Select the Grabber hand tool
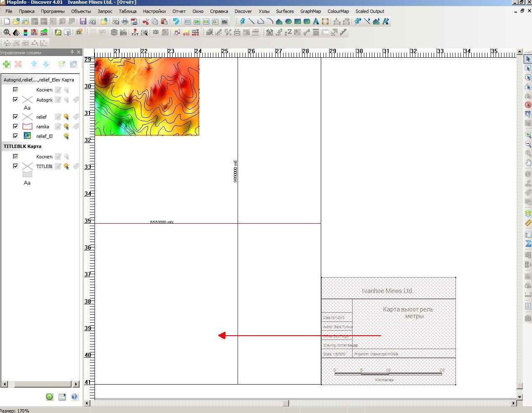Screen dimensions: 532x413 point(528,163)
